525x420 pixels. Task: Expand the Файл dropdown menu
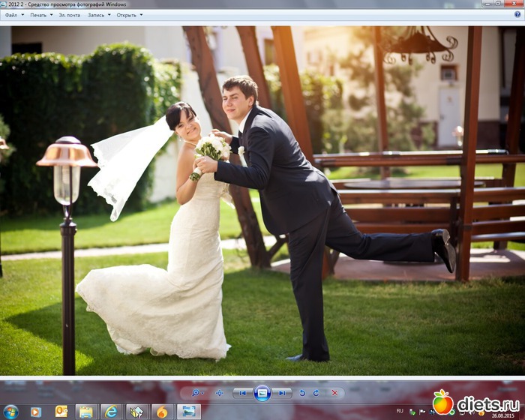click(13, 15)
